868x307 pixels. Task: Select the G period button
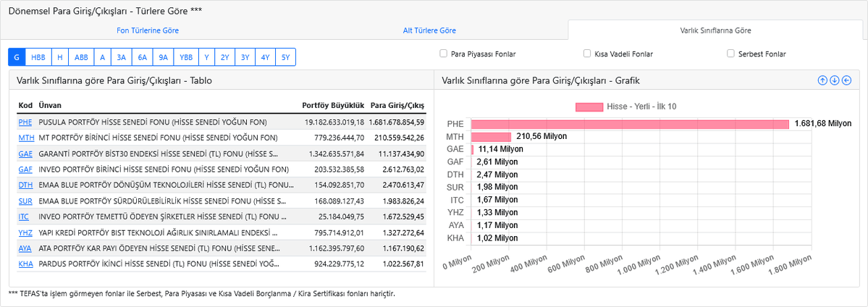click(x=17, y=57)
